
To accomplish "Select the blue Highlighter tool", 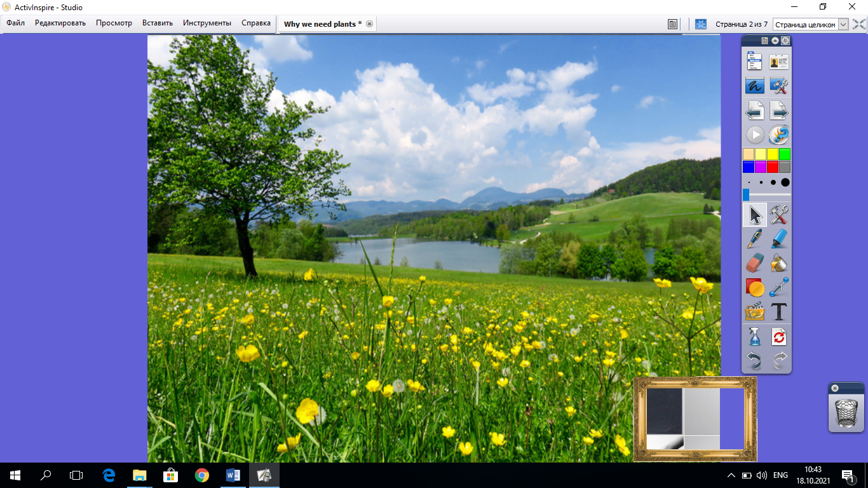I will pyautogui.click(x=779, y=239).
